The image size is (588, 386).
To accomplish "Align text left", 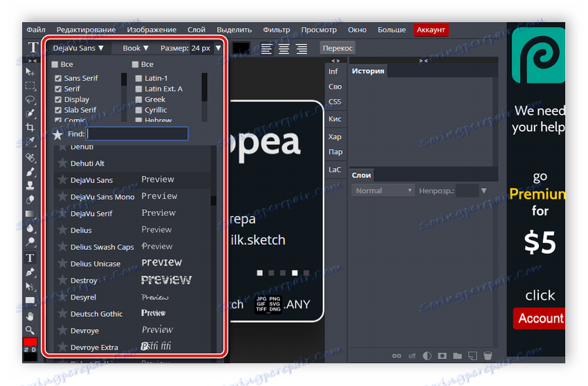I will click(x=266, y=48).
